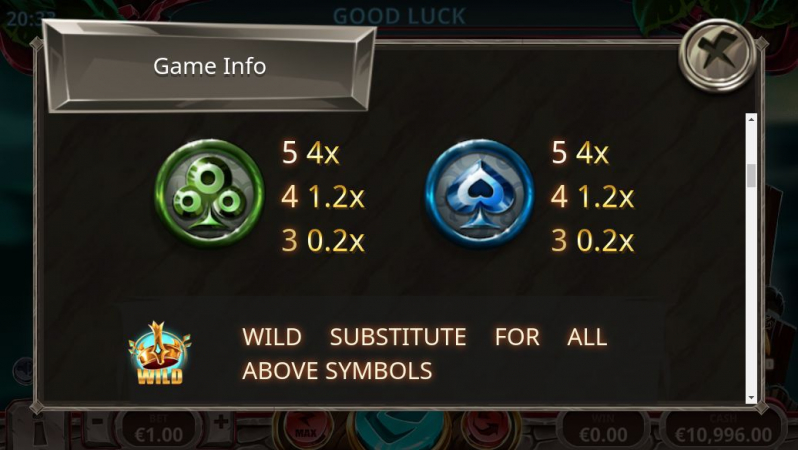Click the blue spade symbol icon
The width and height of the screenshot is (798, 450).
[x=479, y=193]
